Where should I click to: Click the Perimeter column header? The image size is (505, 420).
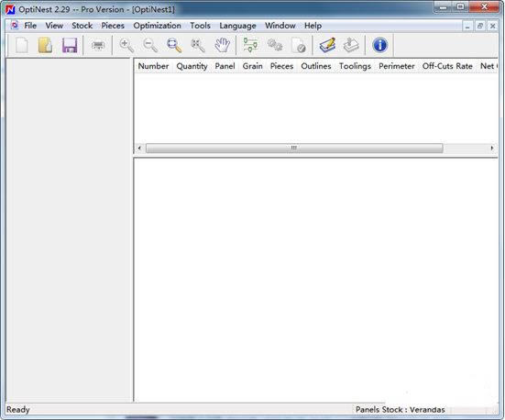point(397,66)
